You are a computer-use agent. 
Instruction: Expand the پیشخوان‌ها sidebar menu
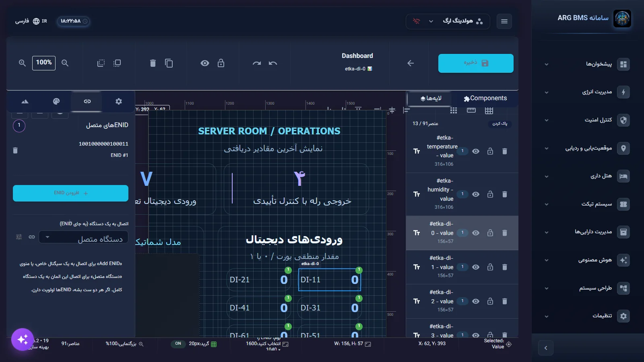pos(586,64)
